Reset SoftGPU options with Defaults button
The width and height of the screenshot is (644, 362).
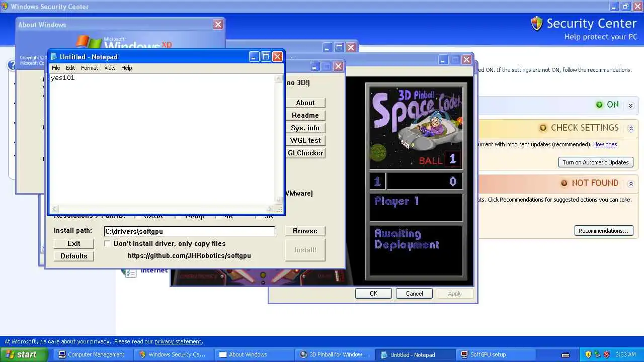74,256
